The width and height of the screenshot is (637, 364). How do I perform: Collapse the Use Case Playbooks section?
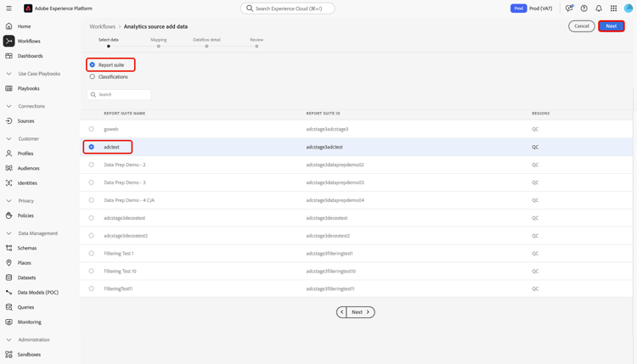(9, 74)
